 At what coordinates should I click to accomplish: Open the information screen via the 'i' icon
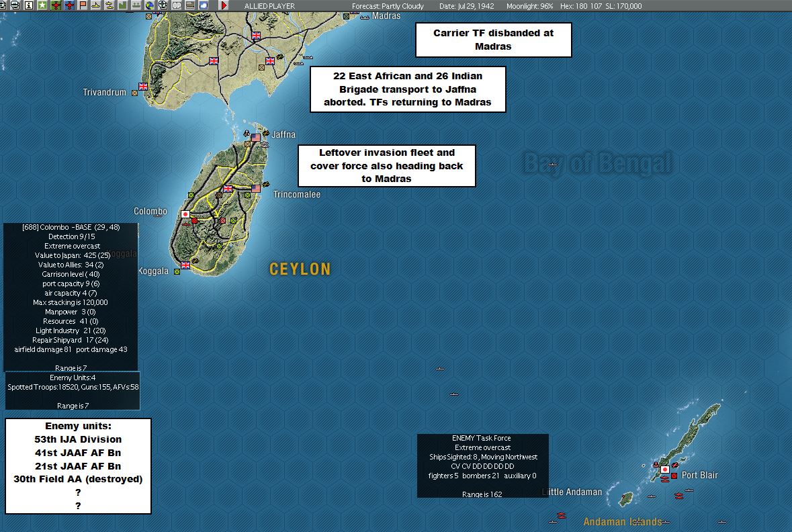point(29,5)
